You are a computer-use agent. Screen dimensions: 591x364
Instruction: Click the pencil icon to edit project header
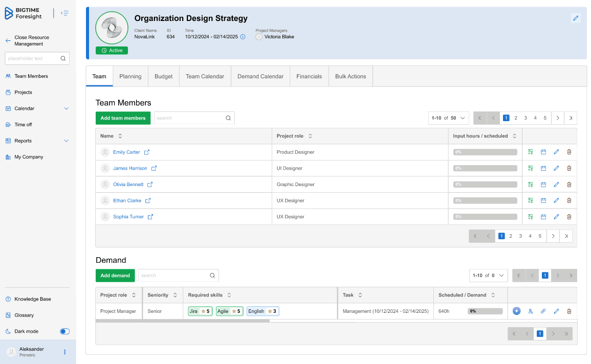576,18
